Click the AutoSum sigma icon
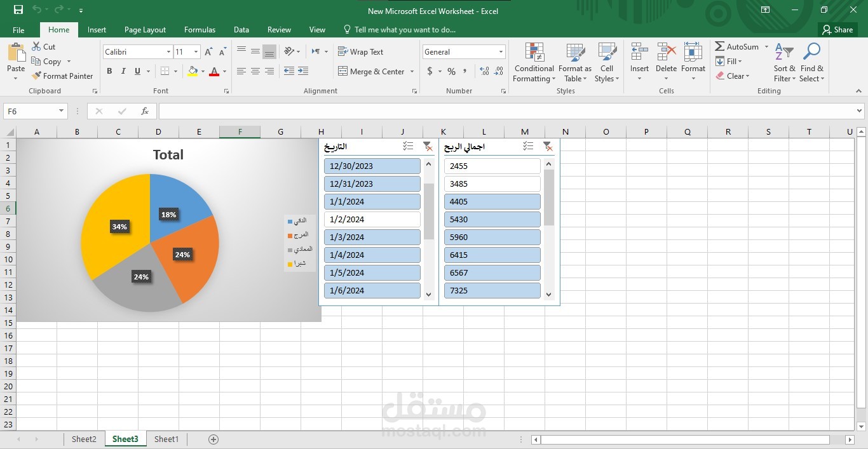Viewport: 868px width, 449px height. [719, 46]
